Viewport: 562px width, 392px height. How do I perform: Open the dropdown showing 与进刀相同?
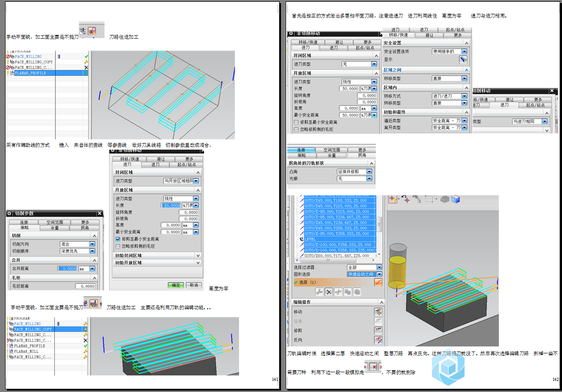530,121
